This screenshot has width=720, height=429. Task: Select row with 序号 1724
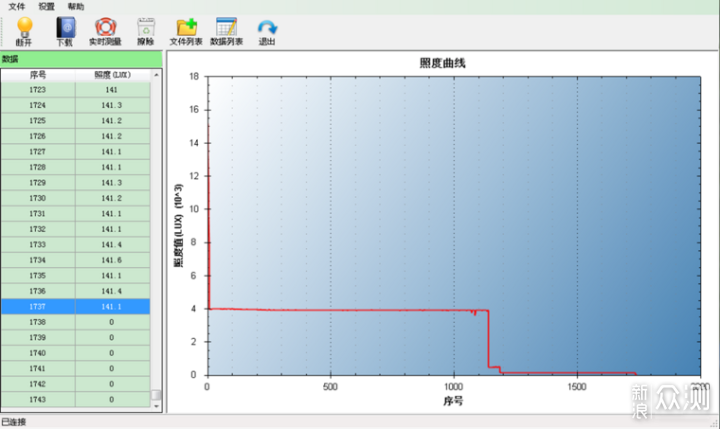pos(75,105)
